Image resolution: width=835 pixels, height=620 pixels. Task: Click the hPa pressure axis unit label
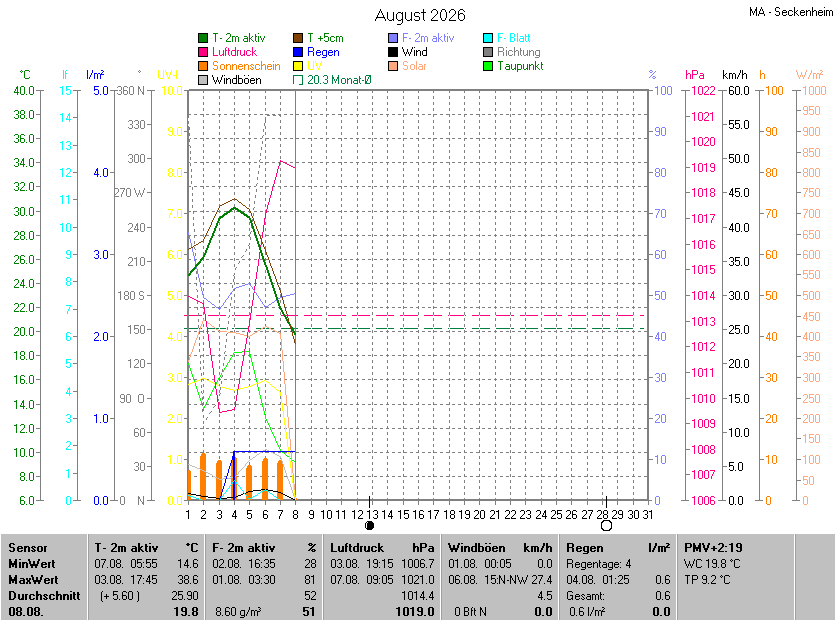pos(695,75)
